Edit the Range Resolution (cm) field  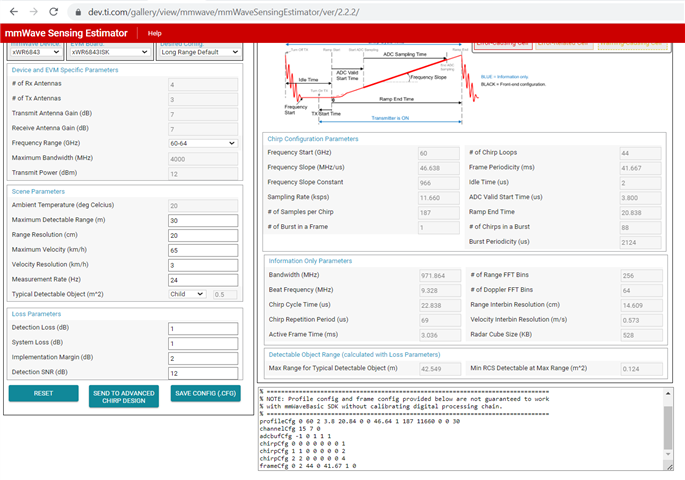203,235
